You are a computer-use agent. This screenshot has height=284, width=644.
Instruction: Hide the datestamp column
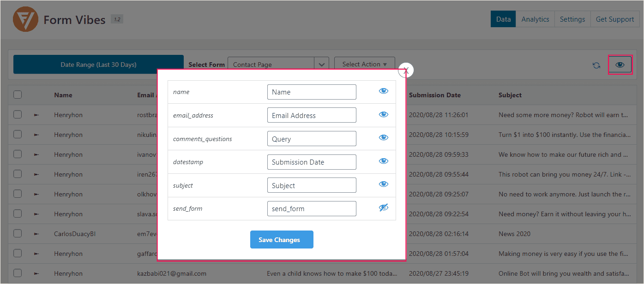point(383,161)
